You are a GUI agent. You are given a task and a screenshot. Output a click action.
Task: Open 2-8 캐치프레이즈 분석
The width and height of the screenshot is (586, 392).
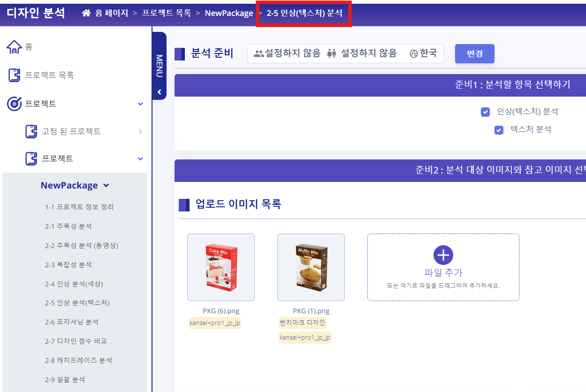click(x=79, y=360)
